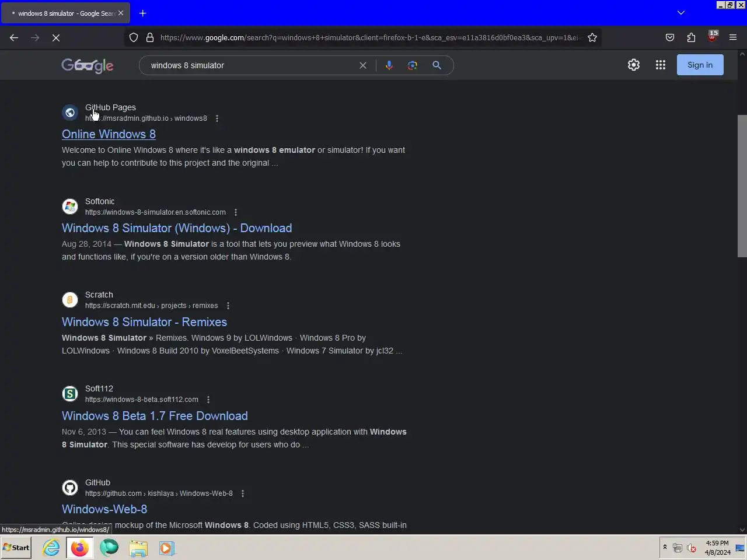Open more options for Scratch result
The height and width of the screenshot is (560, 747).
[x=228, y=306]
